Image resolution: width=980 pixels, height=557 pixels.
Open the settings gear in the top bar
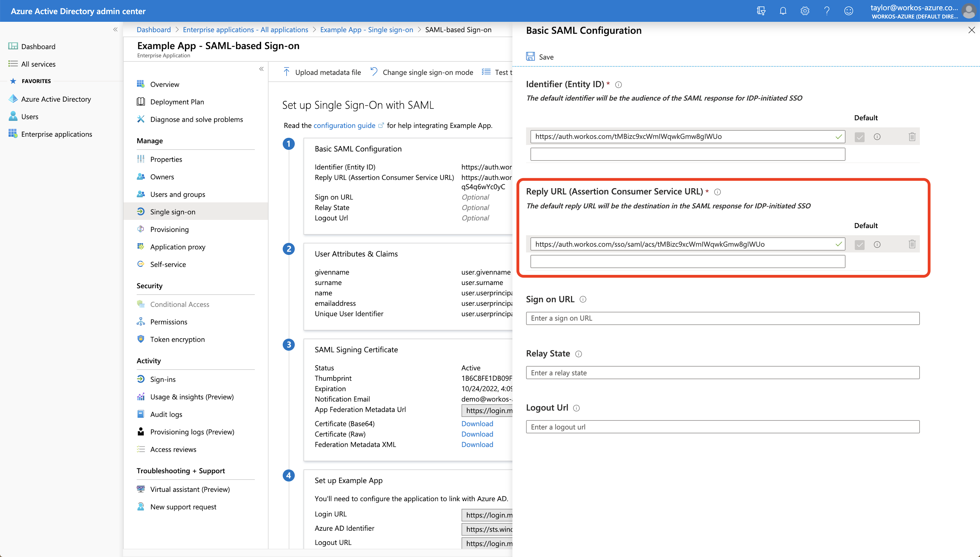(805, 11)
